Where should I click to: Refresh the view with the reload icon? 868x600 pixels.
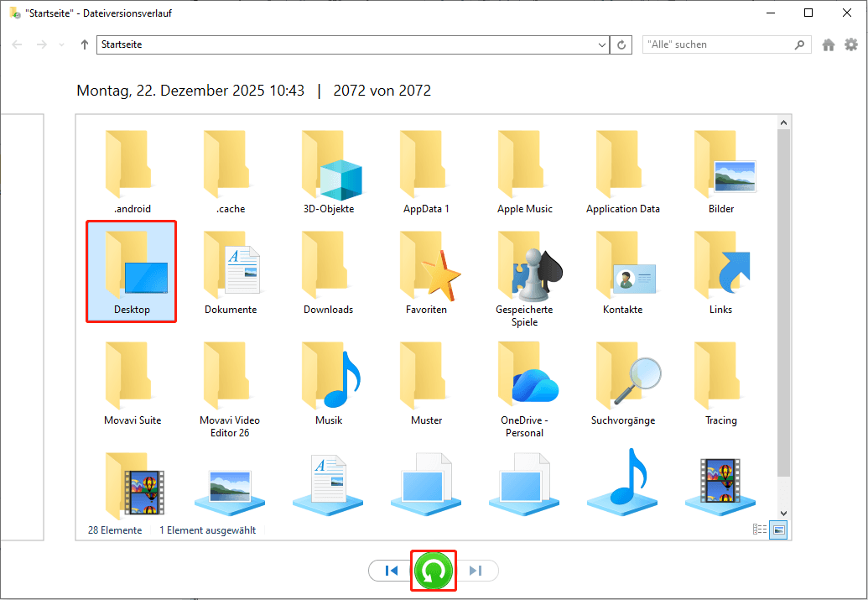pos(621,44)
